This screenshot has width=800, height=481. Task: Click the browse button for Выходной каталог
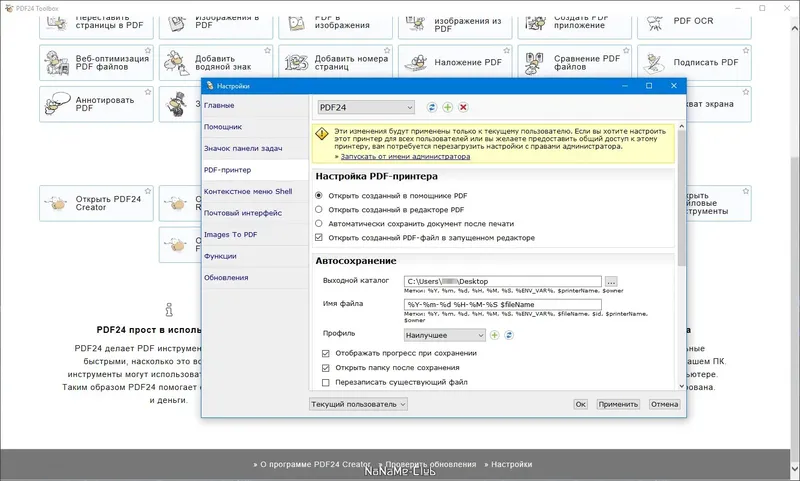click(x=611, y=281)
